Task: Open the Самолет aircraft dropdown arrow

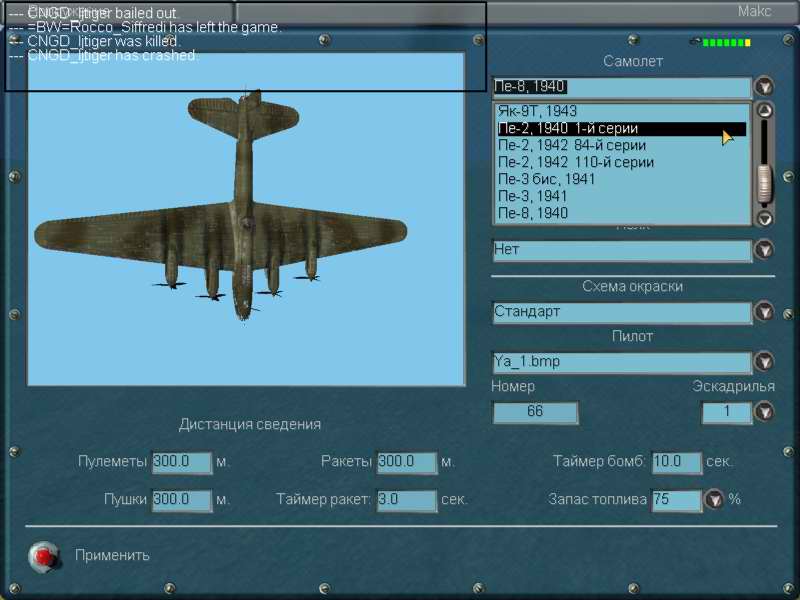Action: pyautogui.click(x=764, y=87)
